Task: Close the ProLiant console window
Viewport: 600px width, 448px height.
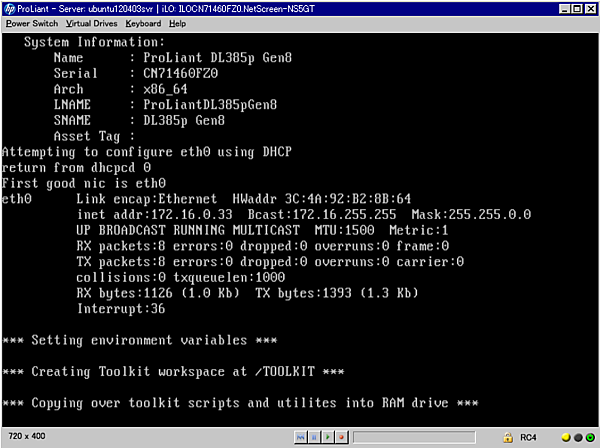Action: (590, 8)
